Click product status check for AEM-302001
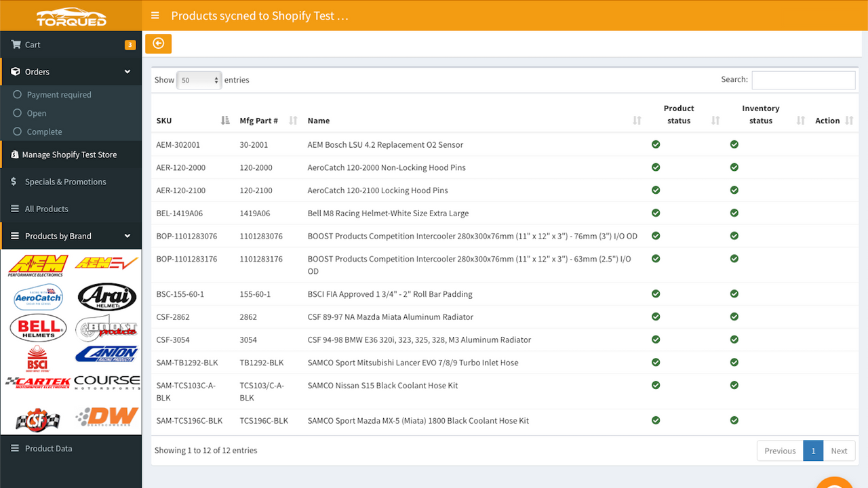Viewport: 868px width, 488px height. 656,144
